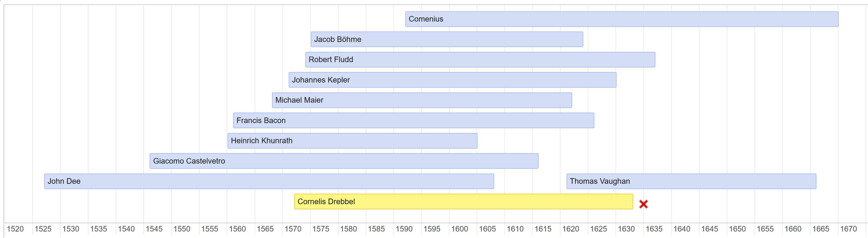Click the 1620 year label

click(571, 229)
